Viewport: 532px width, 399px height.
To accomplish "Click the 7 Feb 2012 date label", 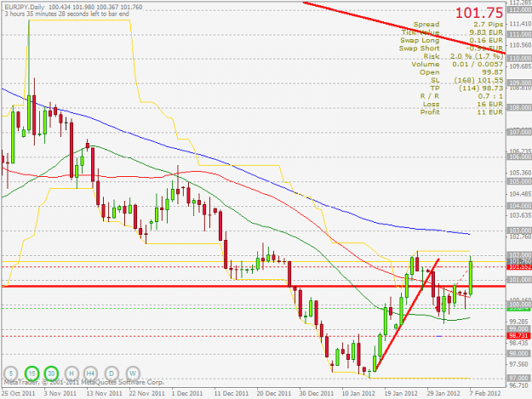I will click(x=485, y=393).
